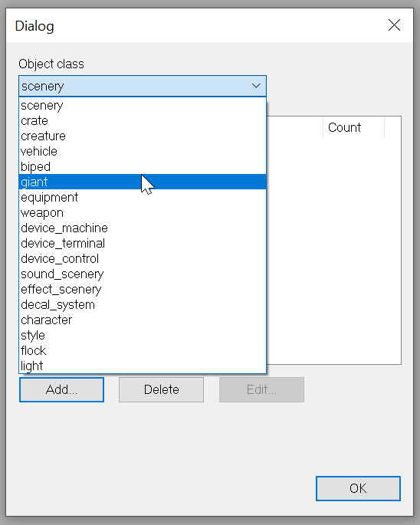Select vehicle in the dropdown list
The image size is (420, 525).
[143, 151]
